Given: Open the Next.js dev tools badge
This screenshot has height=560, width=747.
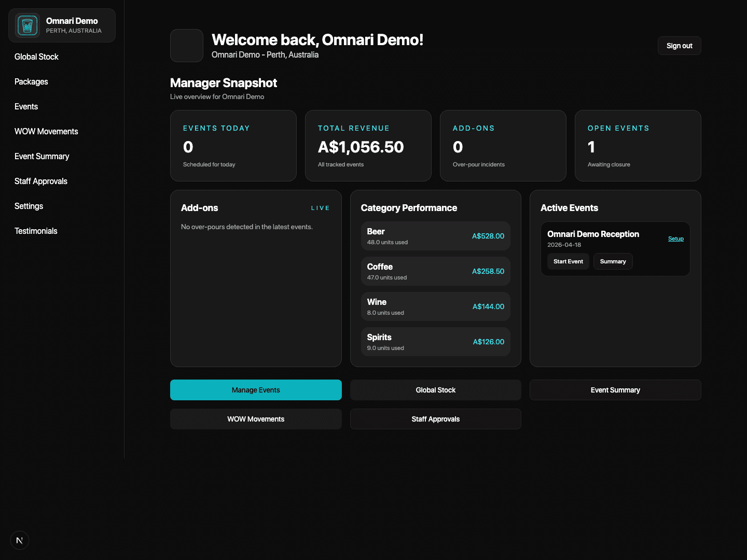Looking at the screenshot, I should coord(20,540).
